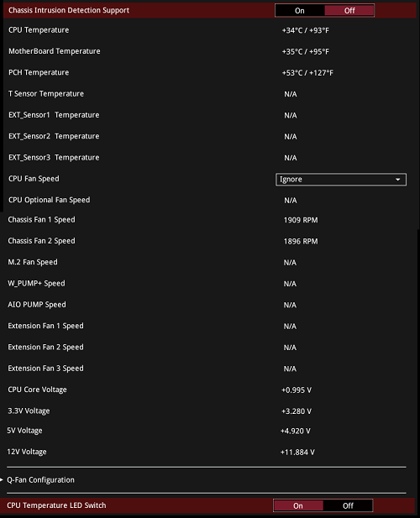The image size is (420, 518).
Task: Click the T Sensor Temperature label
Action: pos(46,94)
